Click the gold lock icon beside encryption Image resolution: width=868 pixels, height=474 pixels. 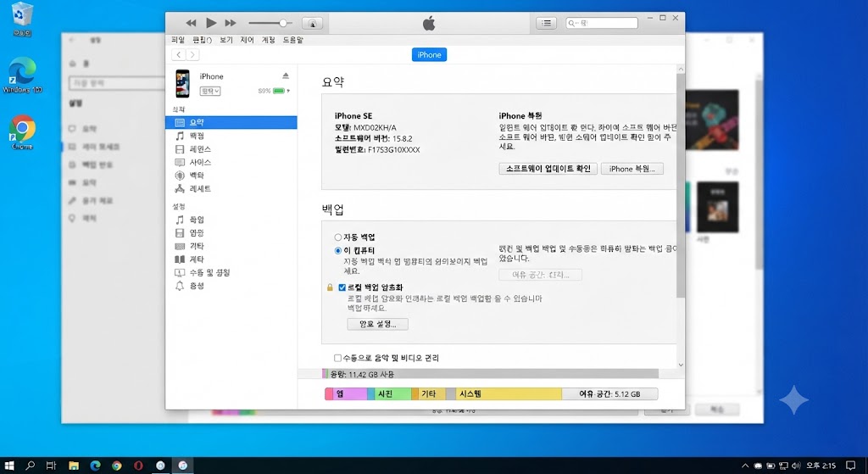pos(330,287)
